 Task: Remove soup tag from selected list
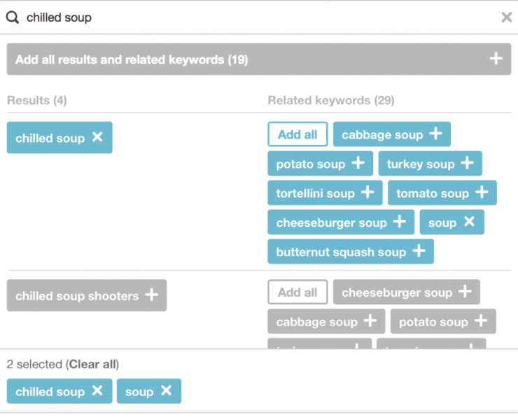(x=166, y=391)
